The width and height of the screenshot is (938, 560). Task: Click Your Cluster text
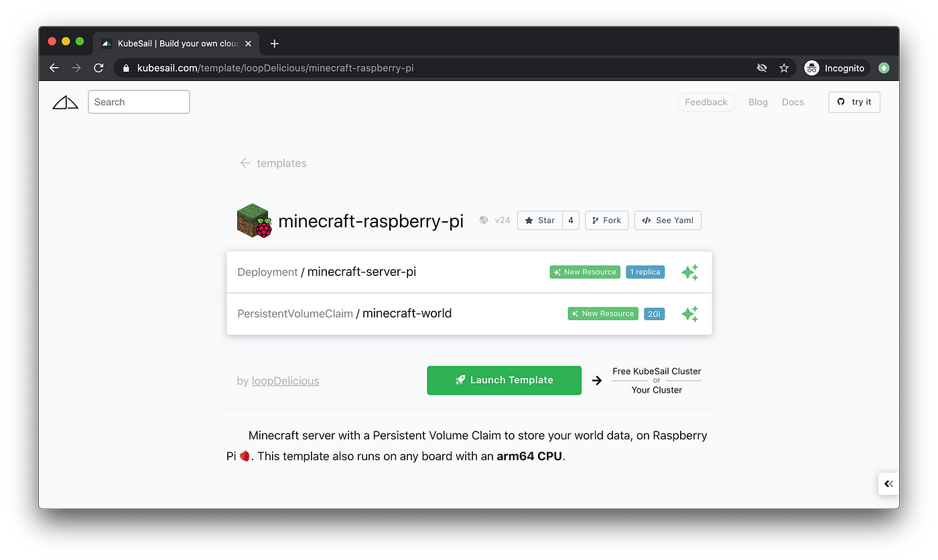pyautogui.click(x=657, y=390)
